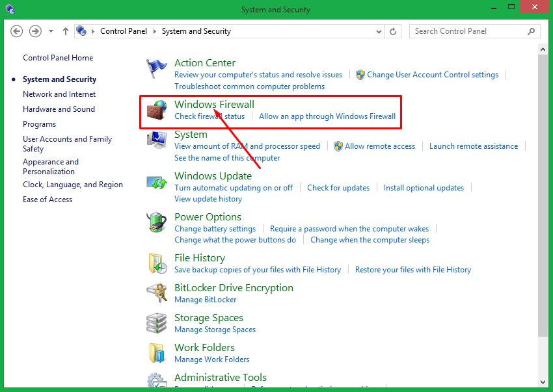Open the Windows Firewall heading
This screenshot has width=553, height=392.
tap(214, 105)
